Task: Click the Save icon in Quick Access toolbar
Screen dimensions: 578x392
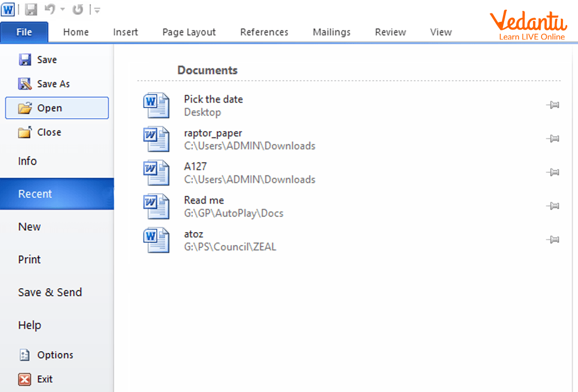Action: coord(31,10)
